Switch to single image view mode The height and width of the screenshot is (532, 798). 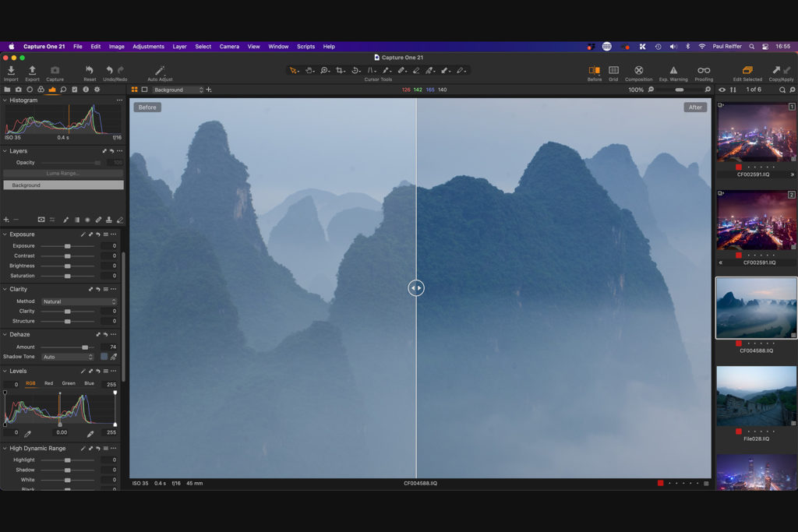pos(144,90)
